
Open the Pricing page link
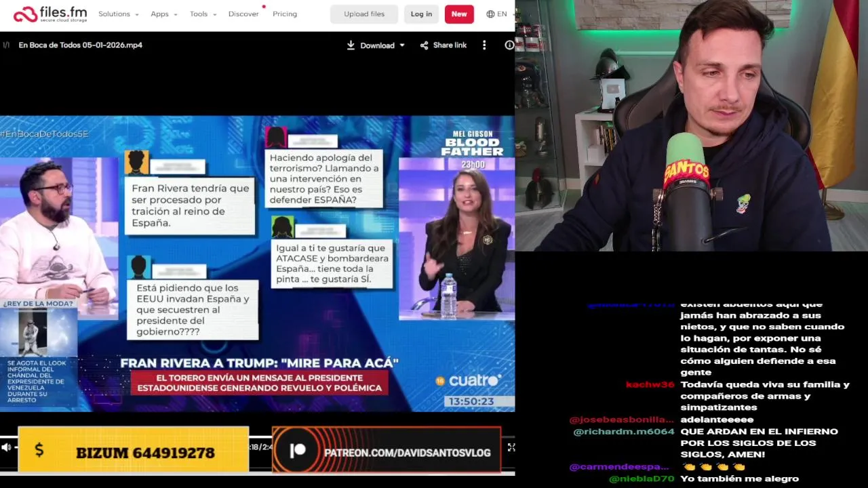click(x=285, y=14)
